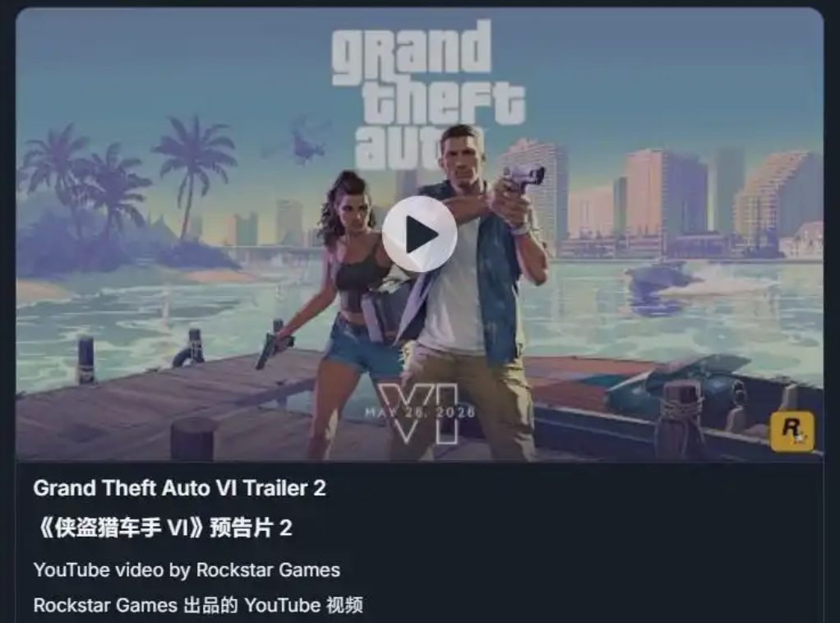The width and height of the screenshot is (840, 623).
Task: Click the male character's face
Action: 463,156
